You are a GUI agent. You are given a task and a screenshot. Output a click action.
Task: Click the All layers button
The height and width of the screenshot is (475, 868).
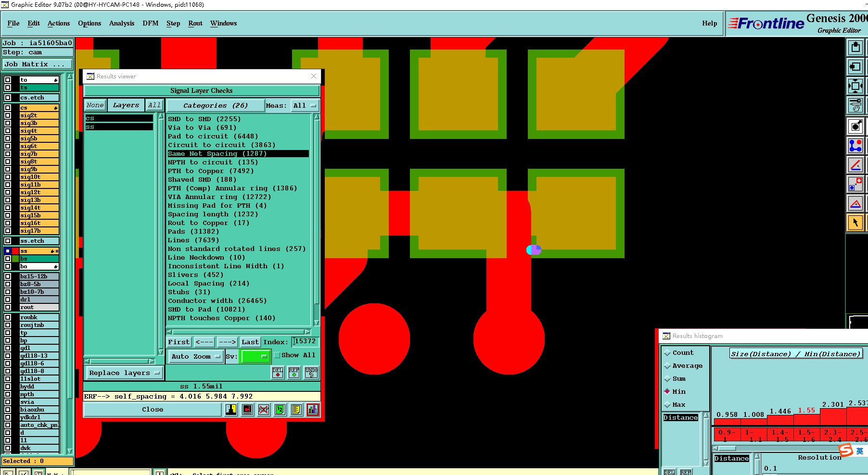[154, 105]
